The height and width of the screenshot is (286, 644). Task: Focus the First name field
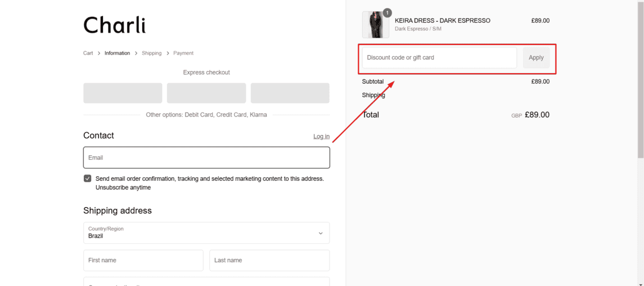pyautogui.click(x=143, y=261)
